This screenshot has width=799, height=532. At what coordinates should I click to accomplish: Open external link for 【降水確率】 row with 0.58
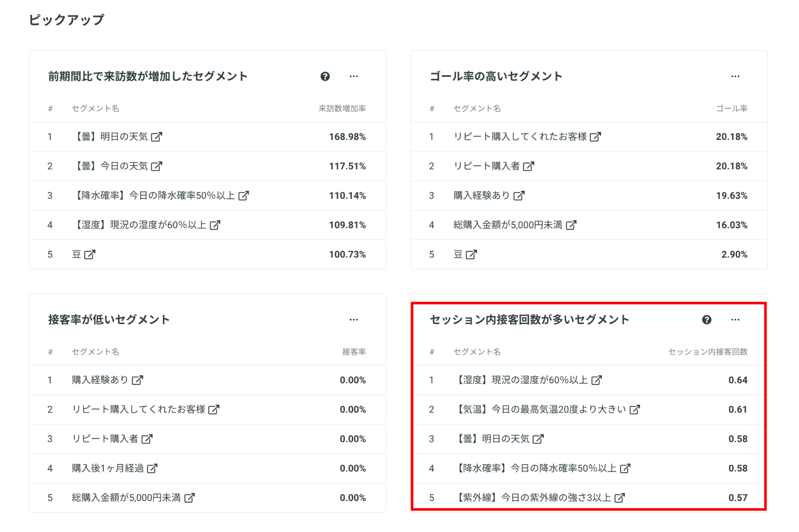625,468
